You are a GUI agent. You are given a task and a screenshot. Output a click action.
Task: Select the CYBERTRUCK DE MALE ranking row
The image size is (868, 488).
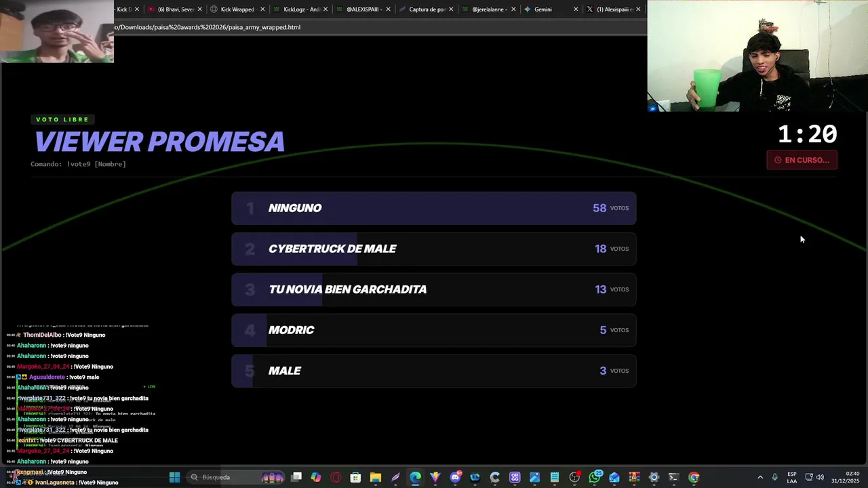(x=434, y=249)
